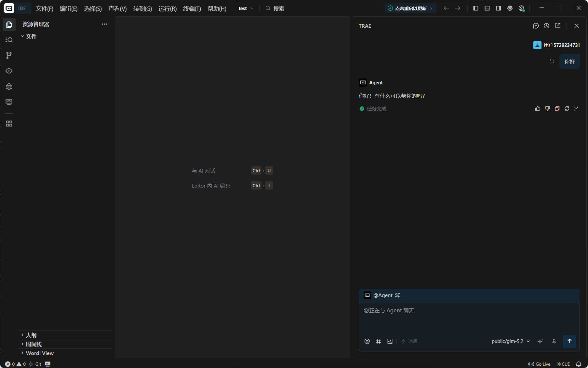This screenshot has width=588, height=368.
Task: Open the public/glm-5.2 model dropdown
Action: click(511, 341)
